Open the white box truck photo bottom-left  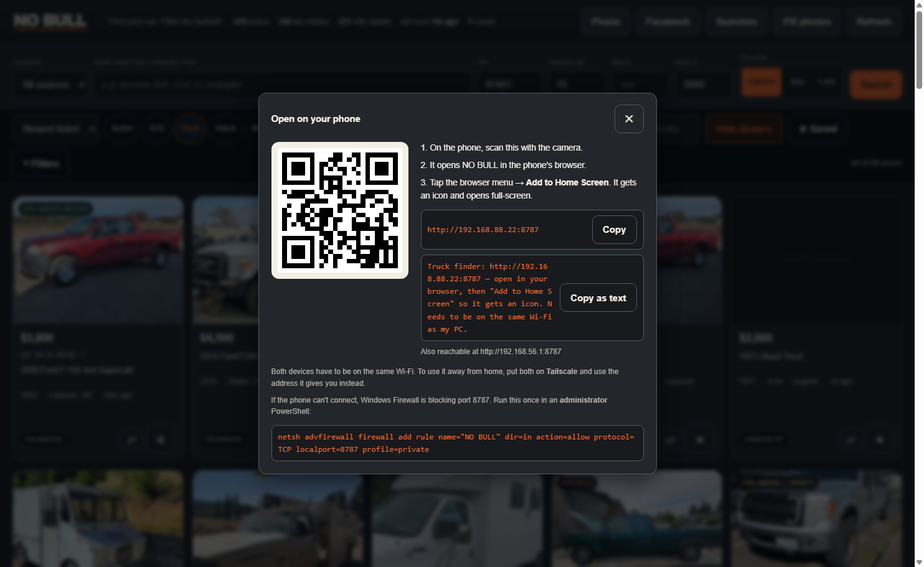(98, 518)
